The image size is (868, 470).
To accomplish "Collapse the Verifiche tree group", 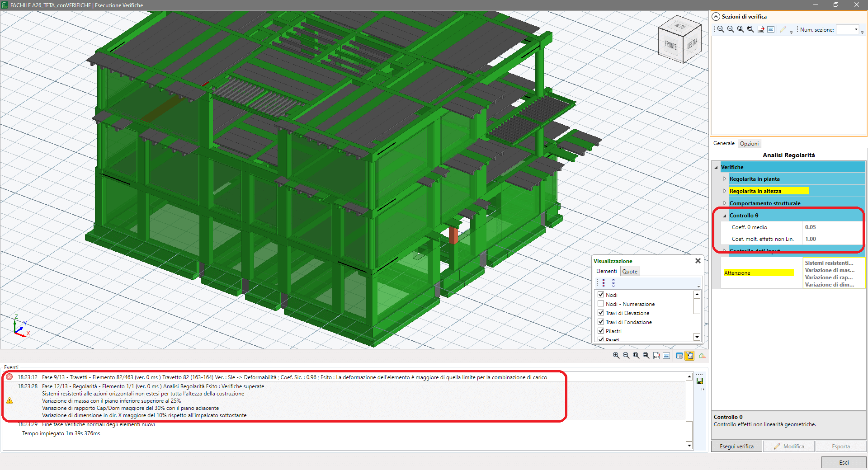I will pos(716,167).
